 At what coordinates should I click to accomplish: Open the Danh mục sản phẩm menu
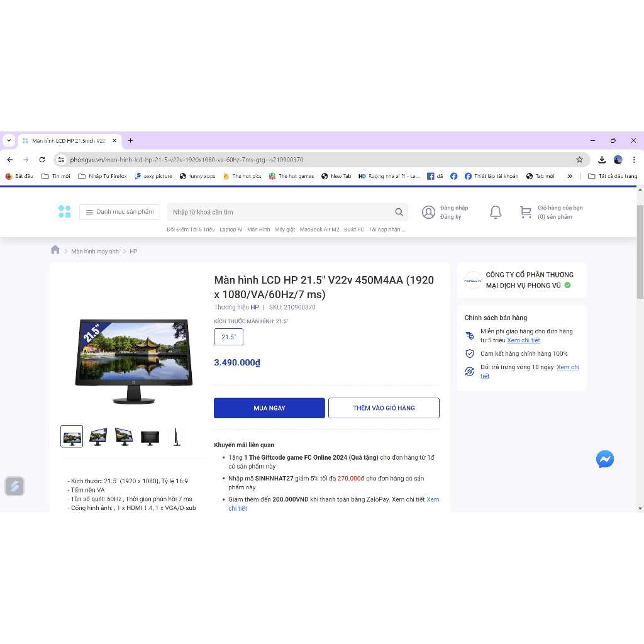pos(119,212)
